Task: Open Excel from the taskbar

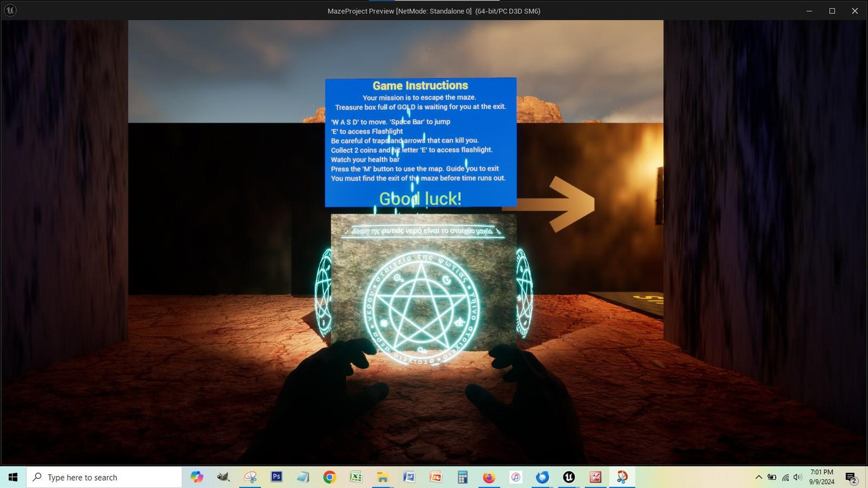Action: 356,477
